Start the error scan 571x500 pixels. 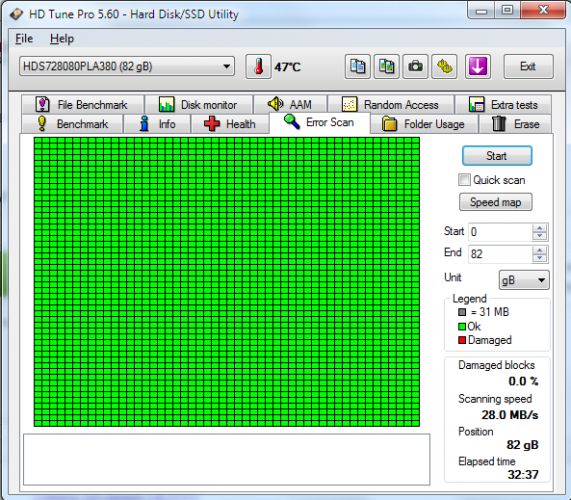pos(497,156)
